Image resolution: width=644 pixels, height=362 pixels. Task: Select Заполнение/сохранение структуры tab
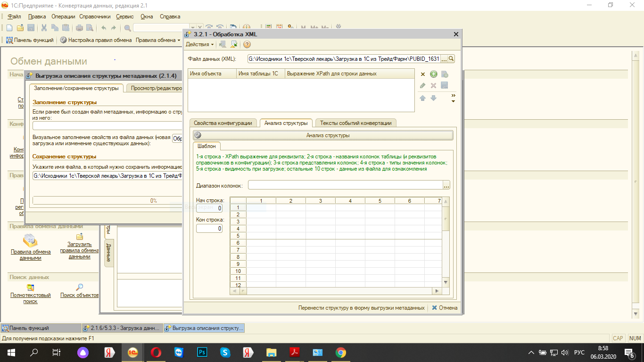tap(76, 88)
